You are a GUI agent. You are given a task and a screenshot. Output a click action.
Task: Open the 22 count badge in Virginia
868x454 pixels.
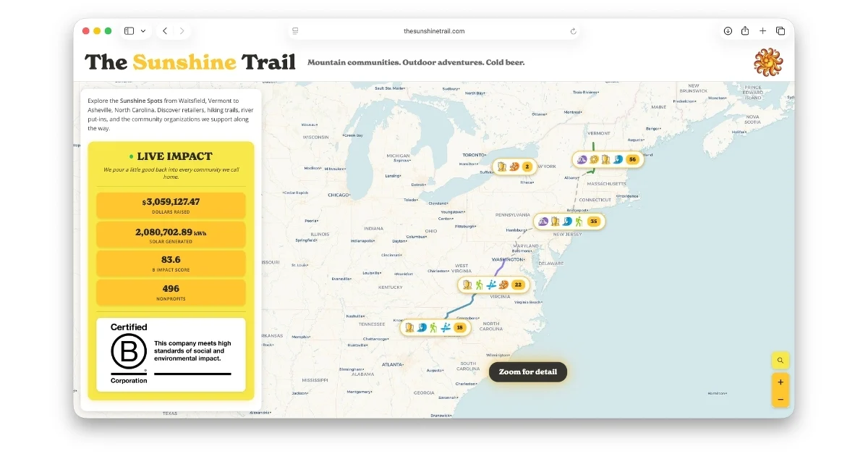point(518,285)
